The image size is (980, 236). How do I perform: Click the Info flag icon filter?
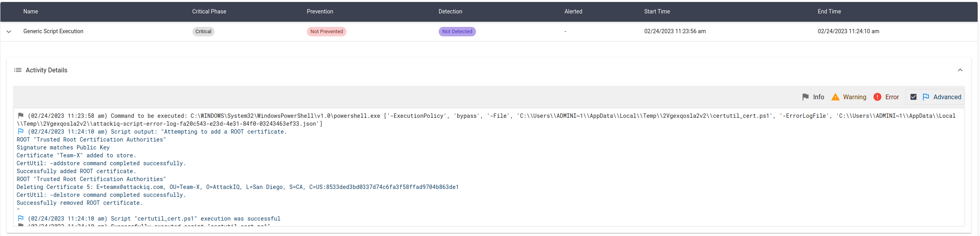coord(805,97)
